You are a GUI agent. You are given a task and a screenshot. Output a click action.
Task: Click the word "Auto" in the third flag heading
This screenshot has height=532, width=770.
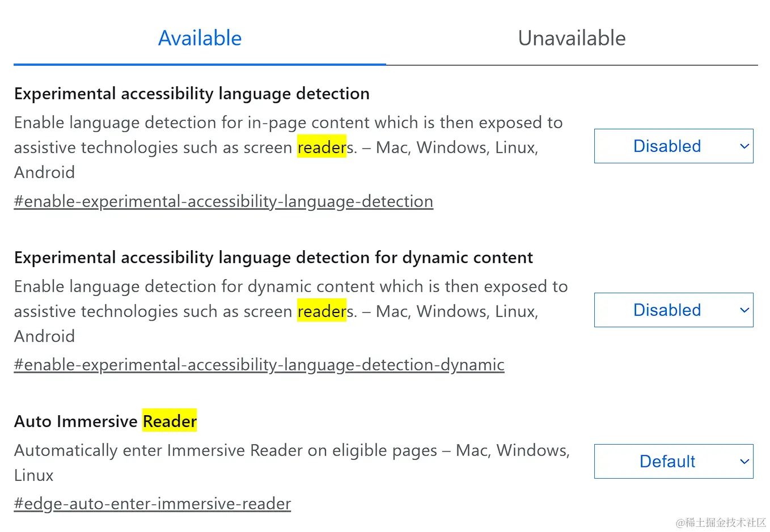point(33,421)
